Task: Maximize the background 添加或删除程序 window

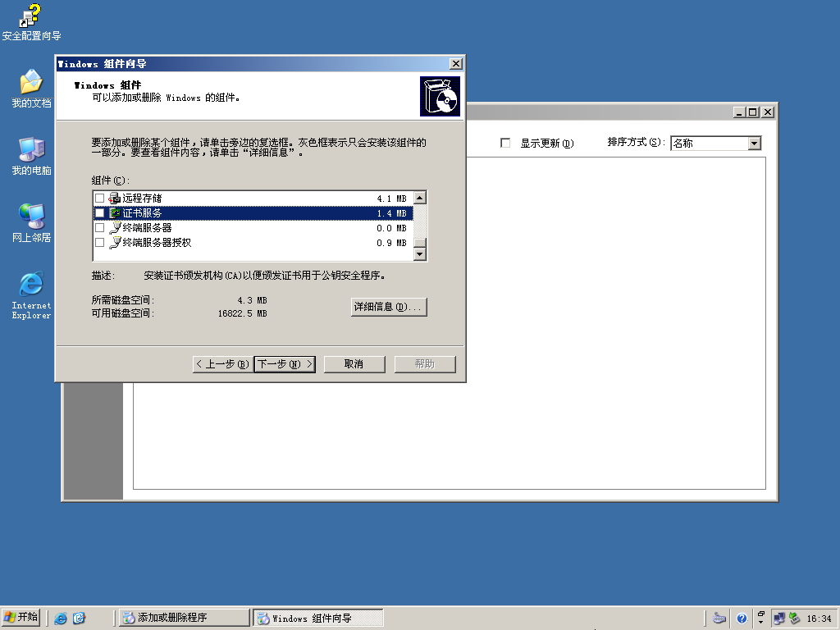Action: [x=753, y=112]
